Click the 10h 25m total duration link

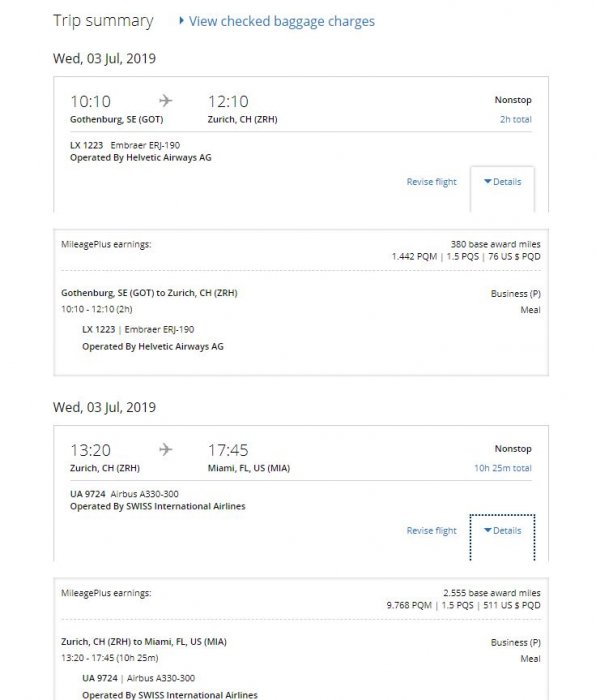503,468
